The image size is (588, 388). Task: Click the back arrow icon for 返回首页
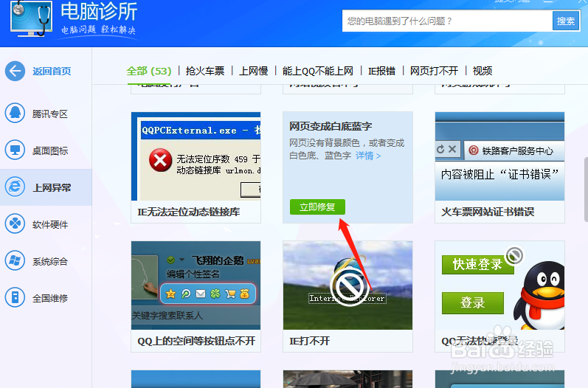point(15,71)
